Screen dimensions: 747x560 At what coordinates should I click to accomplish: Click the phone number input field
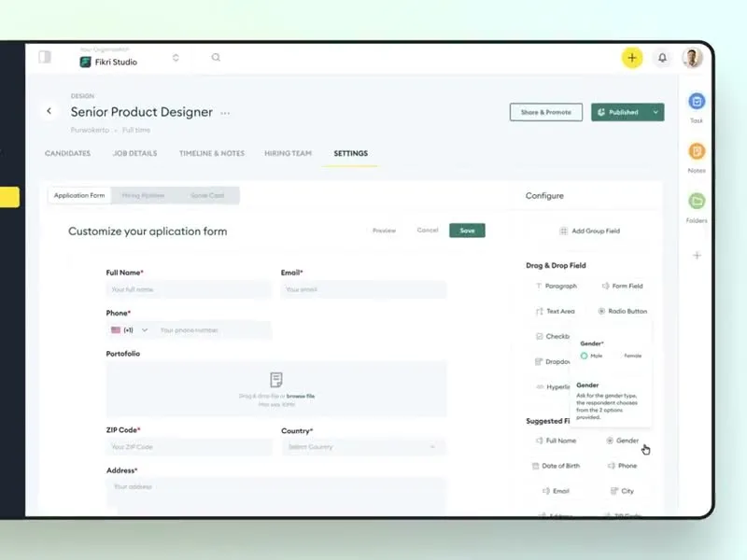pyautogui.click(x=214, y=330)
